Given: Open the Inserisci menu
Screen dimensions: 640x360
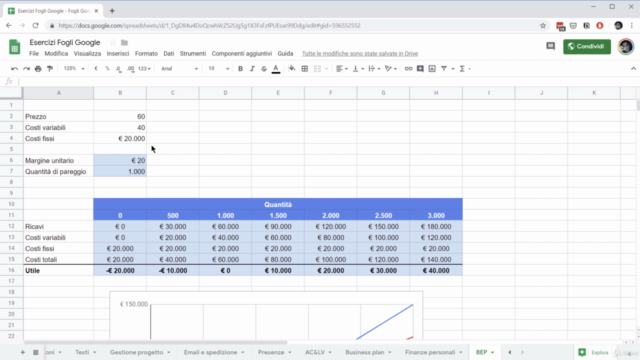Looking at the screenshot, I should 118,53.
